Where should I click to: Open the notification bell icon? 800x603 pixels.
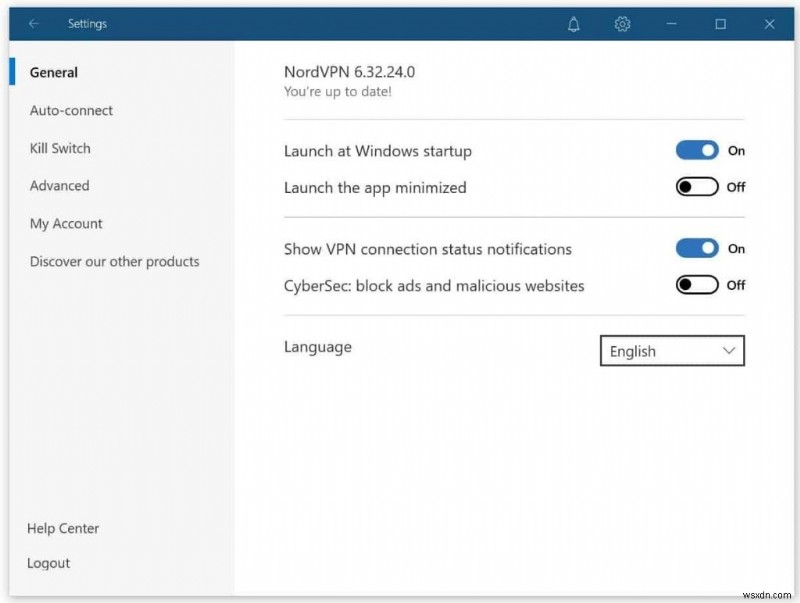[574, 23]
